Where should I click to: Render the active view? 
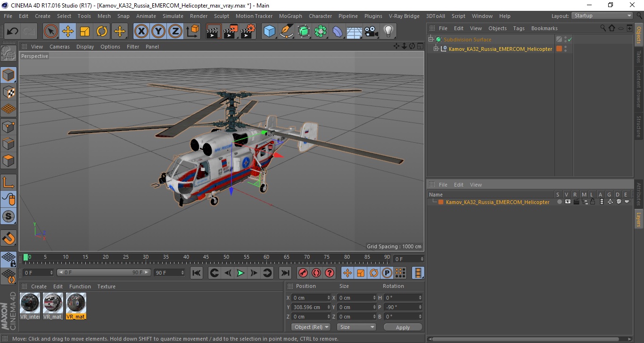[214, 32]
